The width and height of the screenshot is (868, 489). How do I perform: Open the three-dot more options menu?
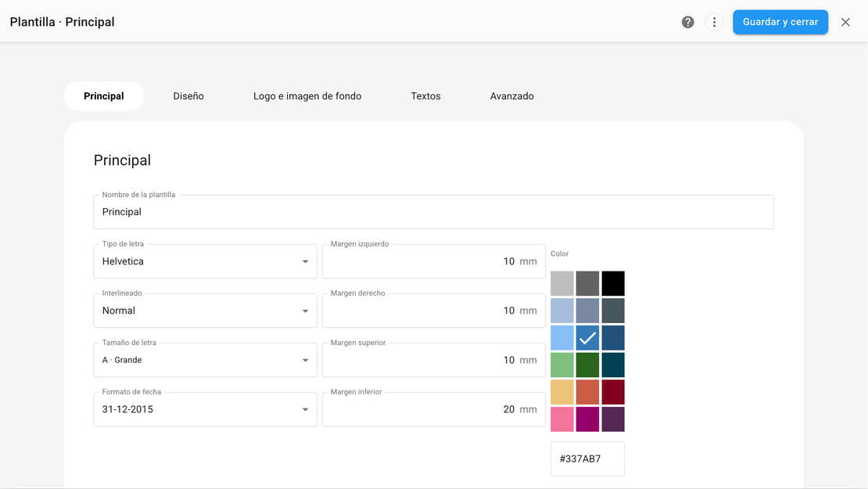pyautogui.click(x=714, y=22)
